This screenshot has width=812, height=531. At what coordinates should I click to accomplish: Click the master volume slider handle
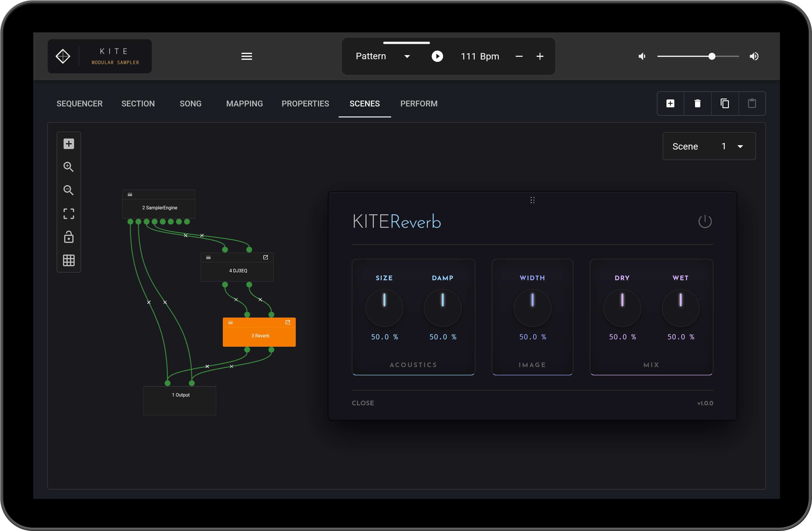[712, 56]
